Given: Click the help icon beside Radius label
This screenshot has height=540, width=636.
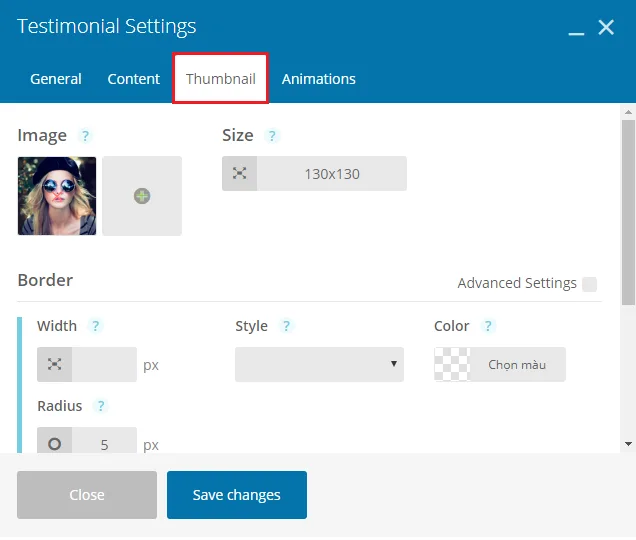Looking at the screenshot, I should tap(101, 406).
